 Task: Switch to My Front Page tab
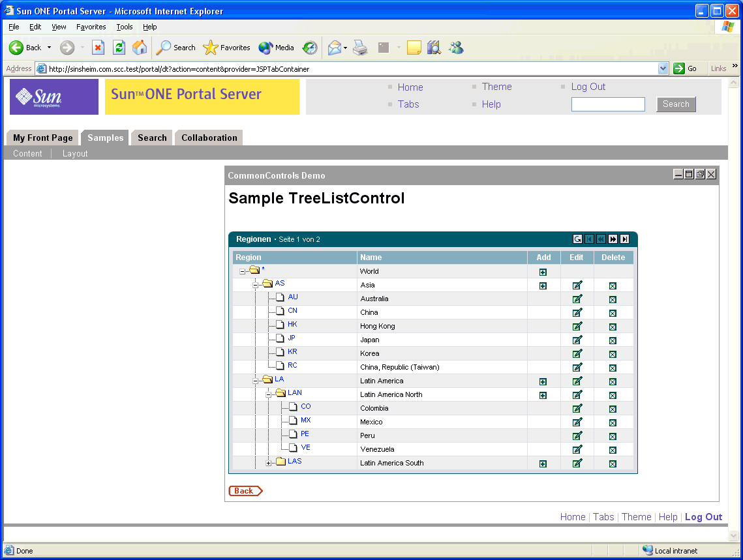coord(42,138)
